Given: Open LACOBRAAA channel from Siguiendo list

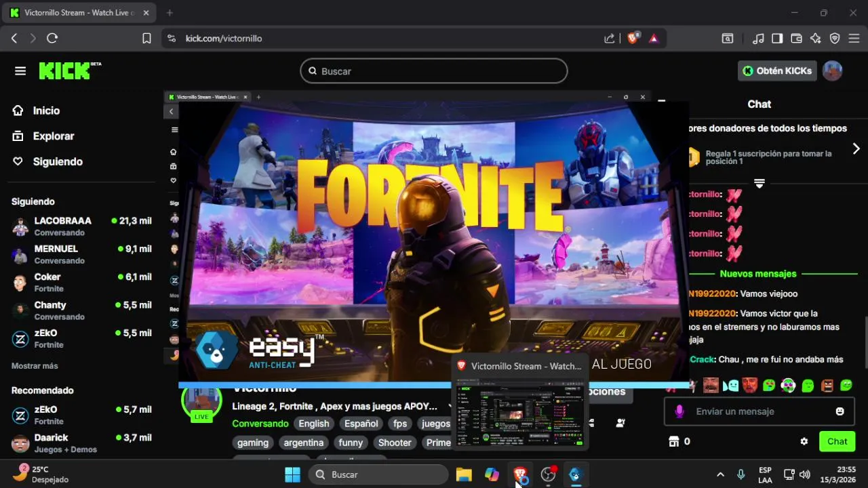Looking at the screenshot, I should [81, 226].
